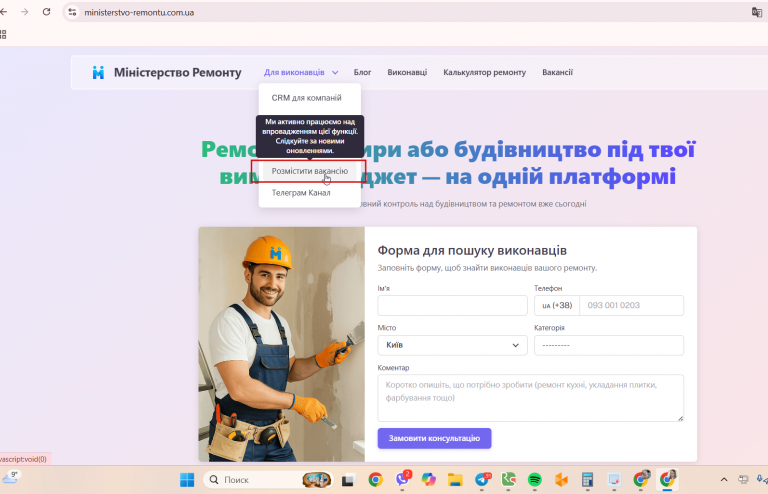This screenshot has height=494, width=768.
Task: Open Calculator from the taskbar
Action: point(587,480)
